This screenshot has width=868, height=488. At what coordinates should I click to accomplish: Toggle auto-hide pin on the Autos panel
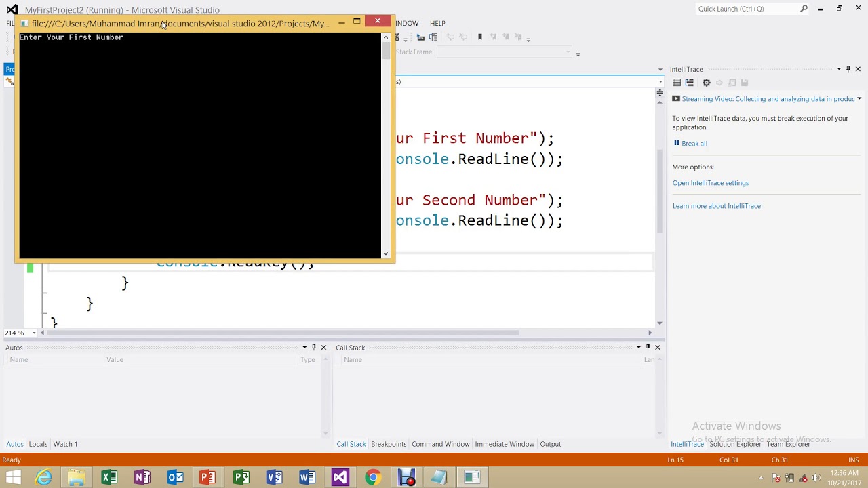coord(313,347)
